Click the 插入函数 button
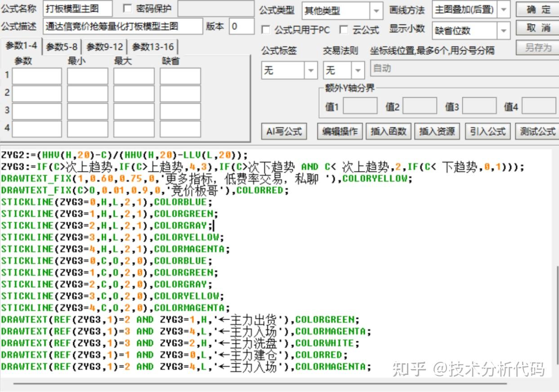559x392 pixels. click(389, 132)
